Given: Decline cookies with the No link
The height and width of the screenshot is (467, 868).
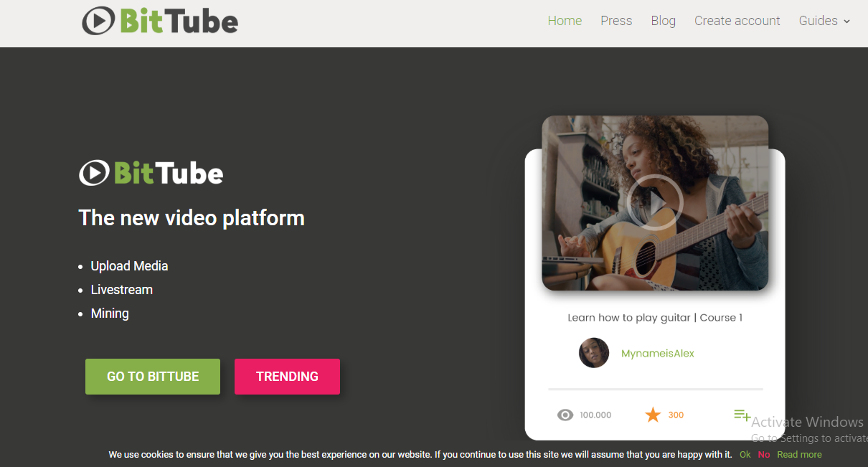Looking at the screenshot, I should tap(764, 454).
